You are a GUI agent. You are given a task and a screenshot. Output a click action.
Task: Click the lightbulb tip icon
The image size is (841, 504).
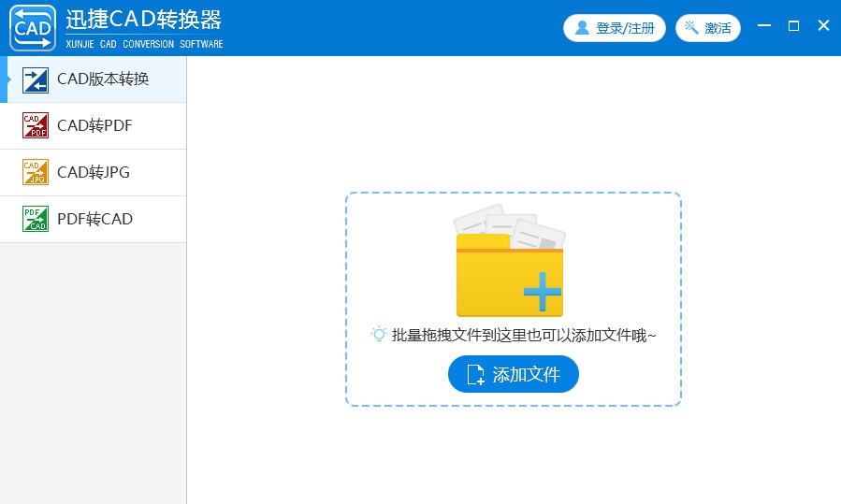tap(379, 335)
